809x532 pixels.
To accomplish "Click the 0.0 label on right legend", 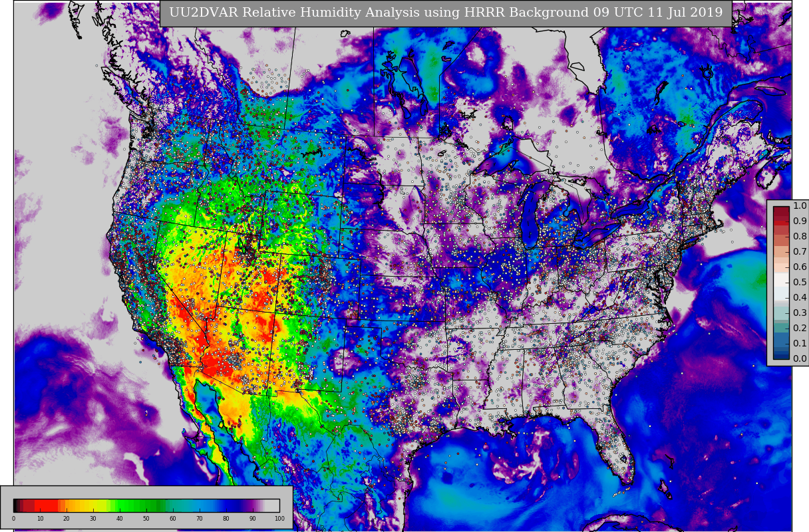I will (x=800, y=359).
